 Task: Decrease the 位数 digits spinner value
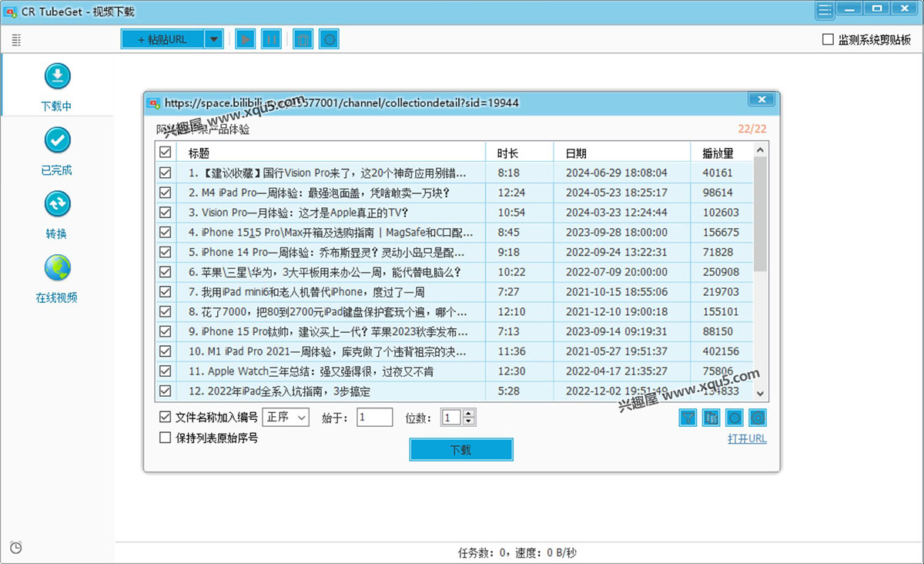[470, 421]
